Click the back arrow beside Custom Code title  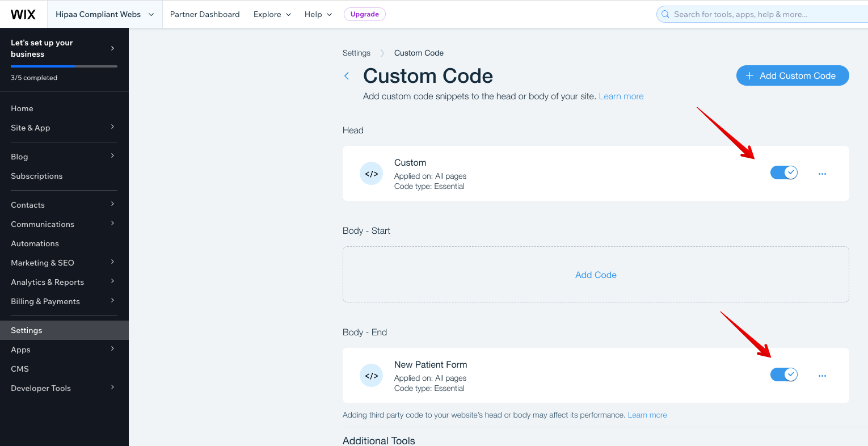tap(347, 76)
